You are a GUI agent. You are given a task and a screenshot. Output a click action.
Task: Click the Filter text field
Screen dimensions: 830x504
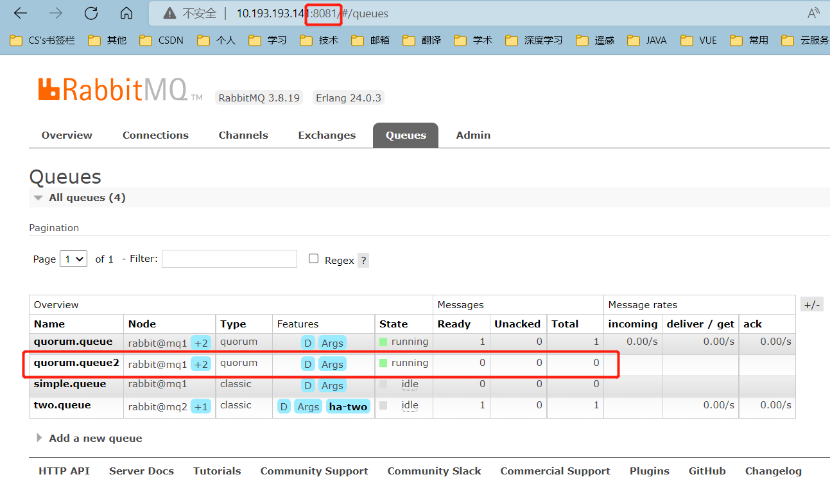[x=229, y=259]
